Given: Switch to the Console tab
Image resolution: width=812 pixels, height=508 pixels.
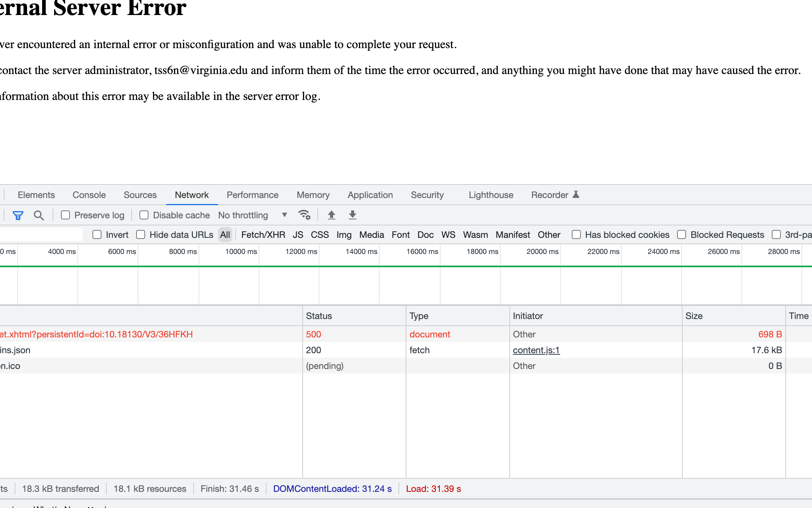Looking at the screenshot, I should point(89,195).
